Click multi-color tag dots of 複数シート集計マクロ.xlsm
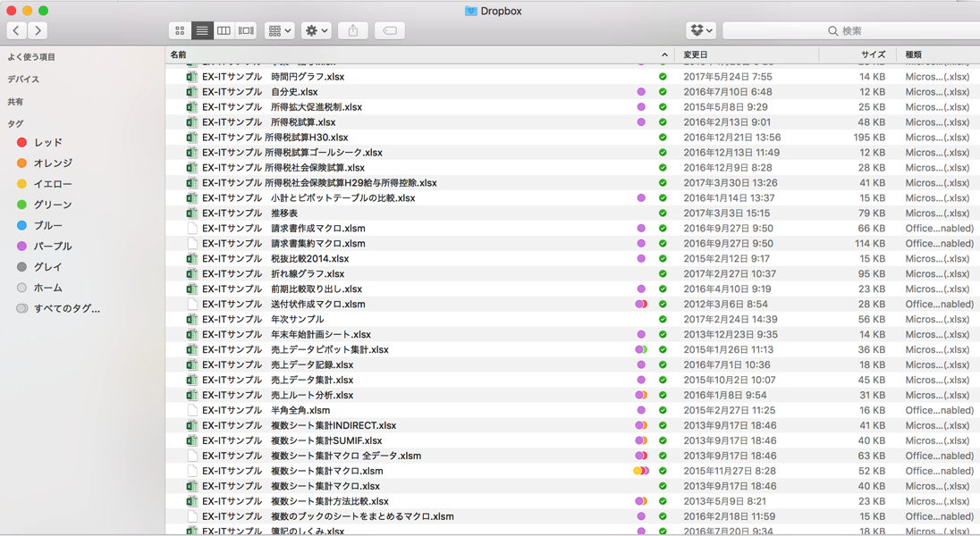 pos(641,471)
